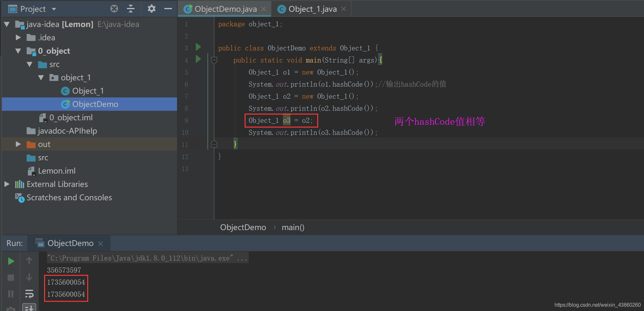Expand External Libraries node
Screen dimensions: 644x311
(7, 184)
